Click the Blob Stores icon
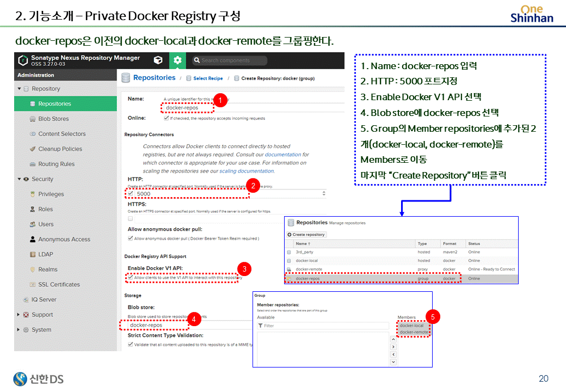 point(33,119)
